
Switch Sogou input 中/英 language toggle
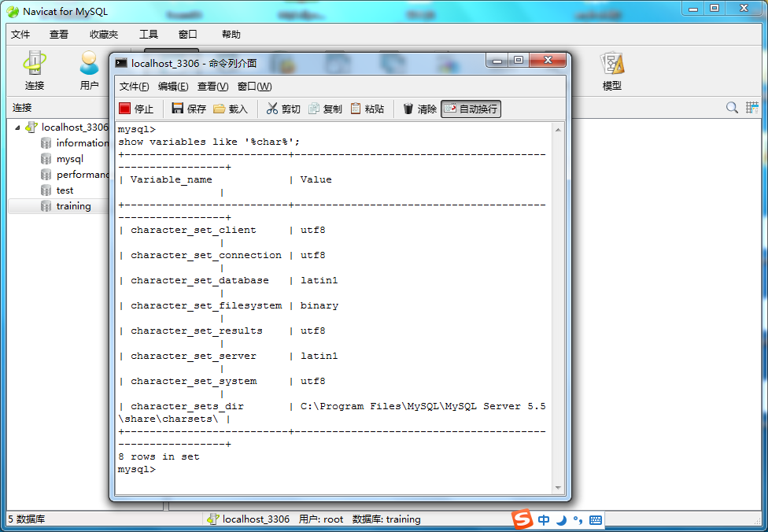543,519
